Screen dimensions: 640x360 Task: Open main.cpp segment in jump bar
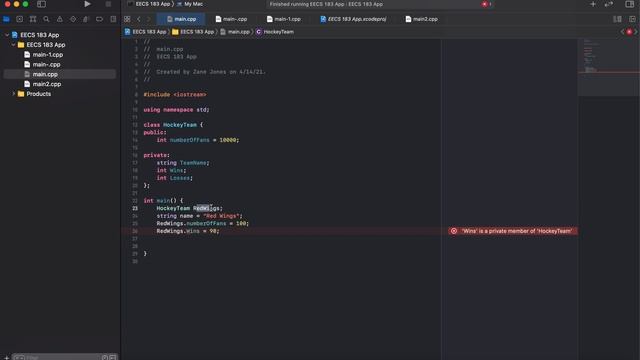coord(235,32)
